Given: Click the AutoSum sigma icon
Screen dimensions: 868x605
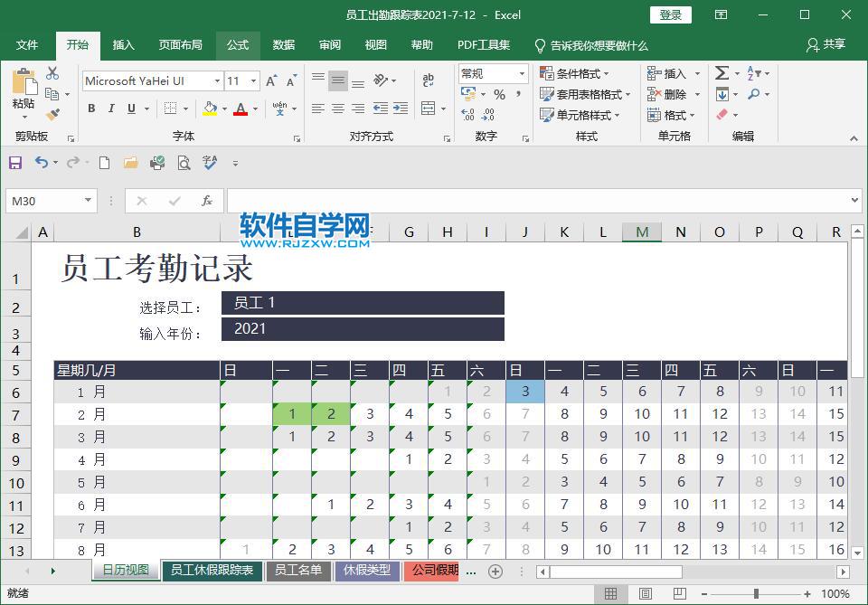Looking at the screenshot, I should (722, 73).
